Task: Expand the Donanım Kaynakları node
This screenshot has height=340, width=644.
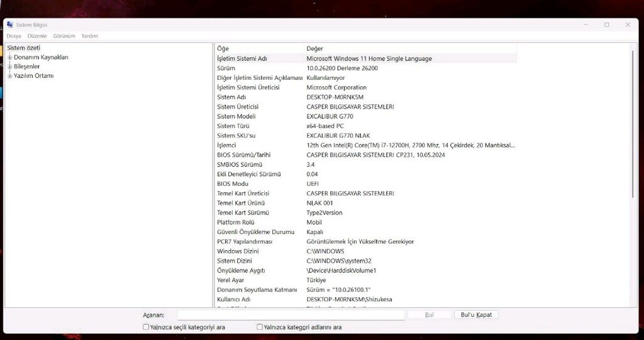Action: point(10,57)
